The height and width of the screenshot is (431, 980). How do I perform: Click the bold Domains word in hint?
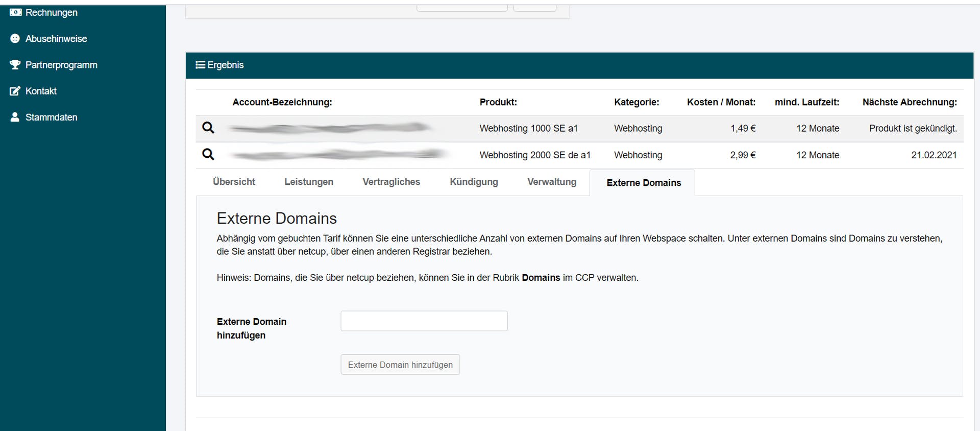pos(541,278)
